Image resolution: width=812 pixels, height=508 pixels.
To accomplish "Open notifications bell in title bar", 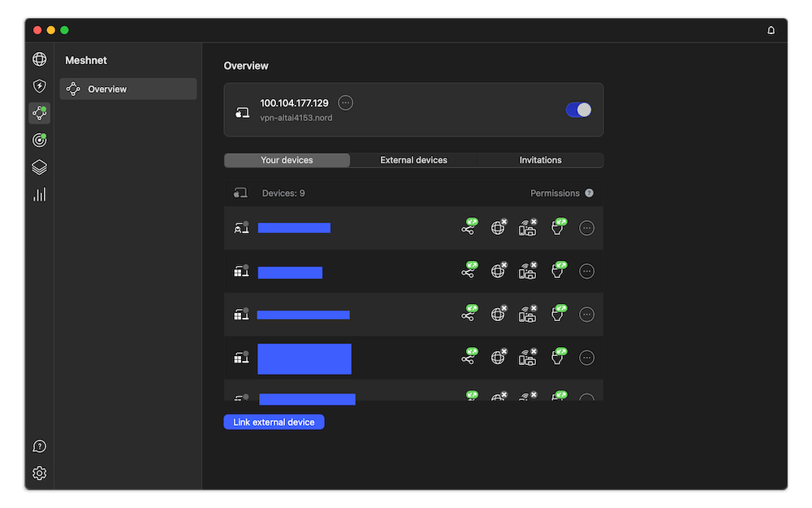I will click(771, 31).
